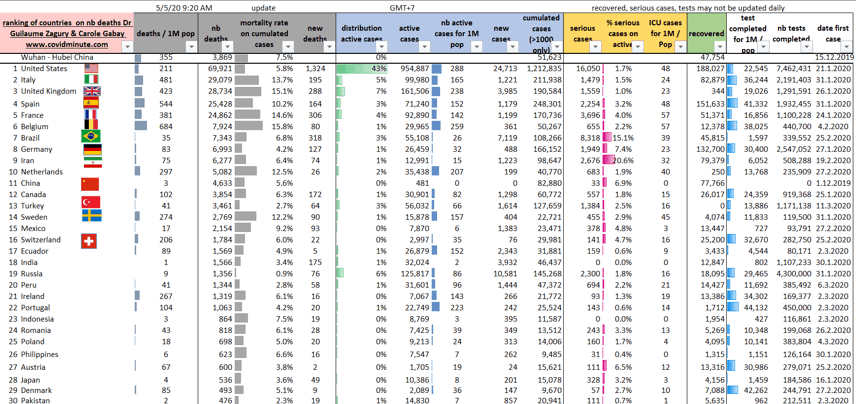Select France new deaths value 306
This screenshot has height=404, width=856.
coord(318,115)
